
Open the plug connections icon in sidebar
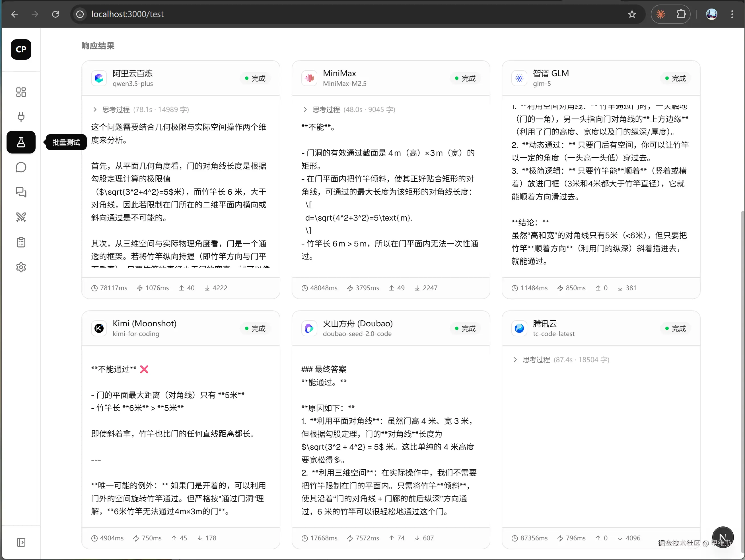(x=21, y=117)
